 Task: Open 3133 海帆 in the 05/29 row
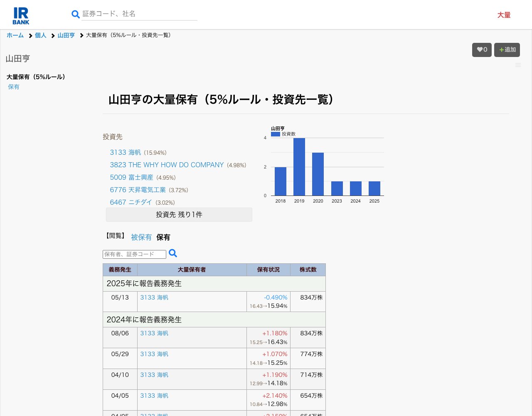[154, 354]
